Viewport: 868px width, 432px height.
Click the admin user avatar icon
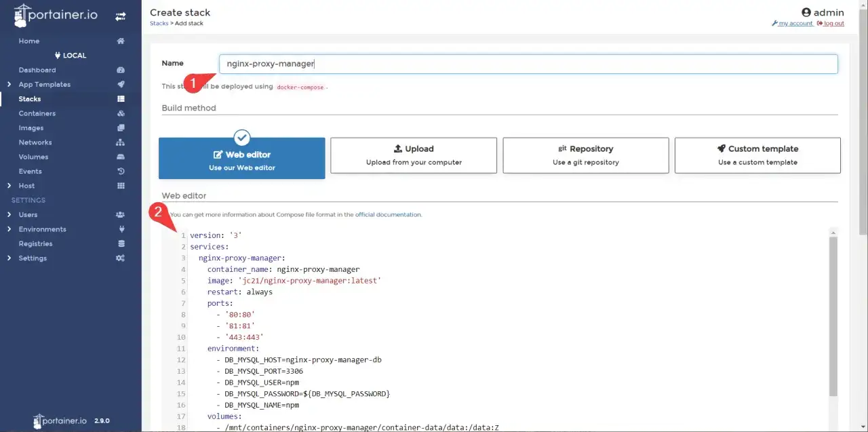click(x=806, y=12)
